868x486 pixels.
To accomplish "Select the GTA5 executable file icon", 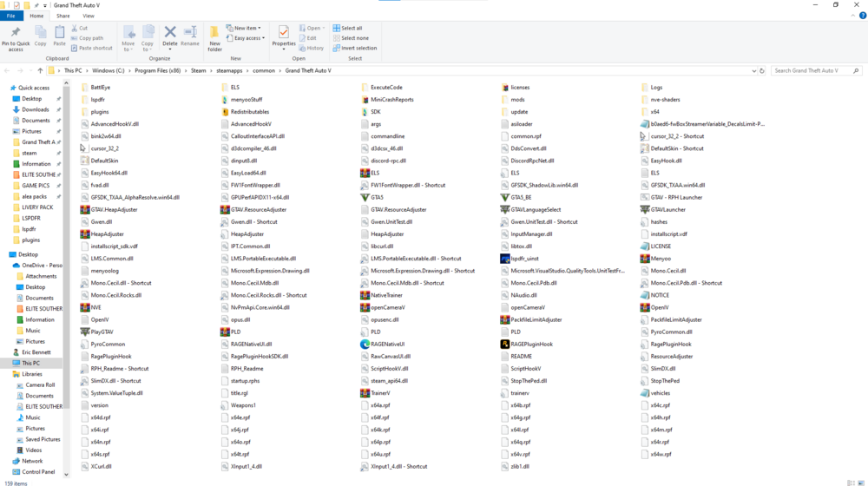I will pyautogui.click(x=365, y=197).
